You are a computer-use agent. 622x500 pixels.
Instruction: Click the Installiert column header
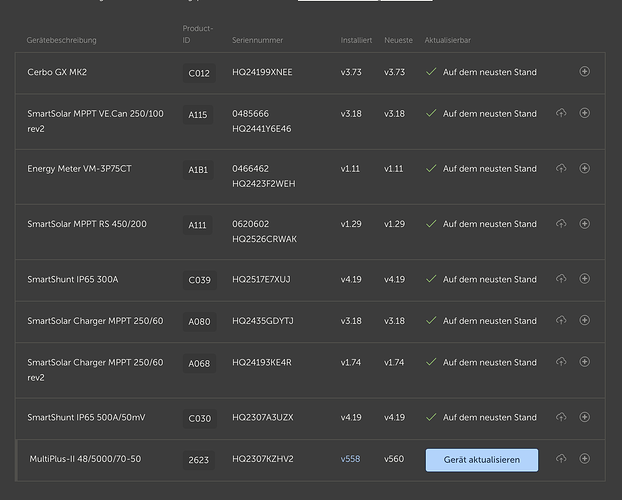coord(356,40)
